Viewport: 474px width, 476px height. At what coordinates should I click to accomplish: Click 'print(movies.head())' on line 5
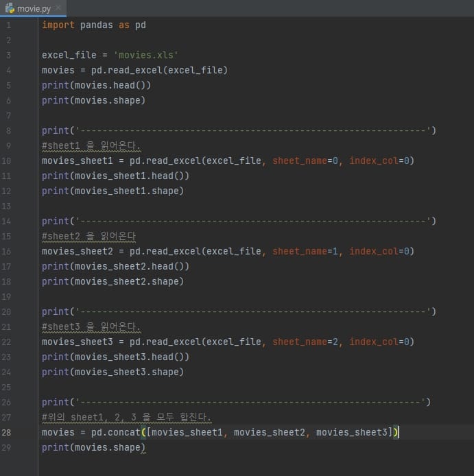(x=96, y=85)
